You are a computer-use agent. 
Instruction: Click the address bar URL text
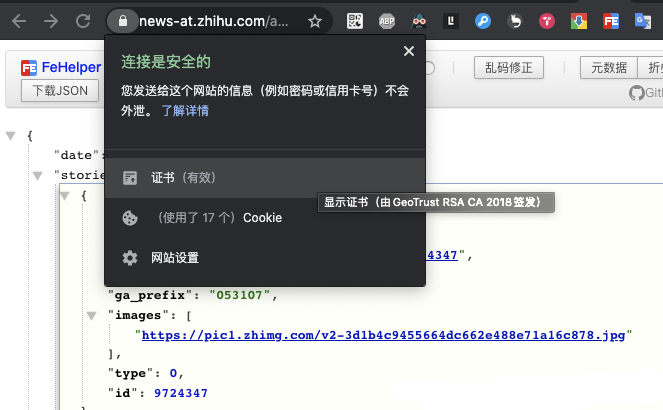click(x=214, y=21)
